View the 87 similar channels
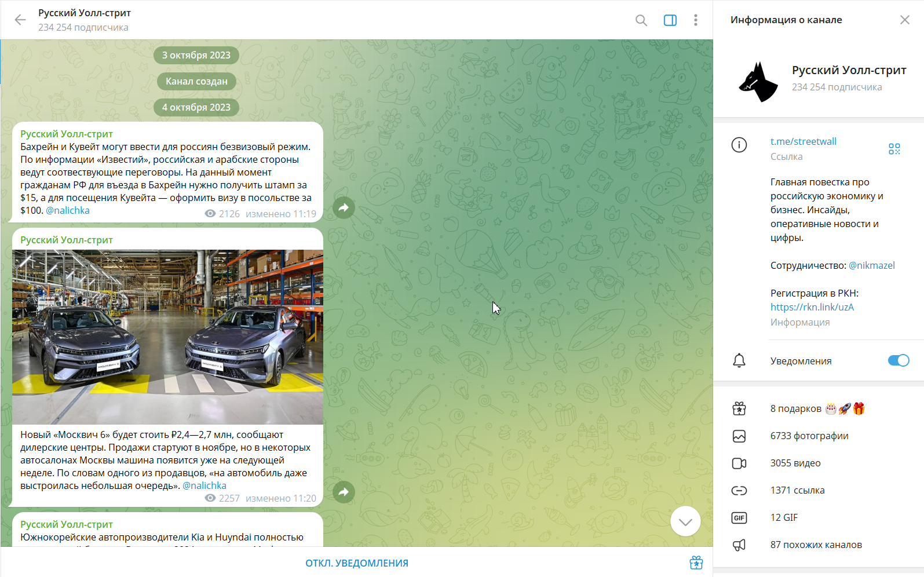The image size is (924, 577). tap(816, 545)
